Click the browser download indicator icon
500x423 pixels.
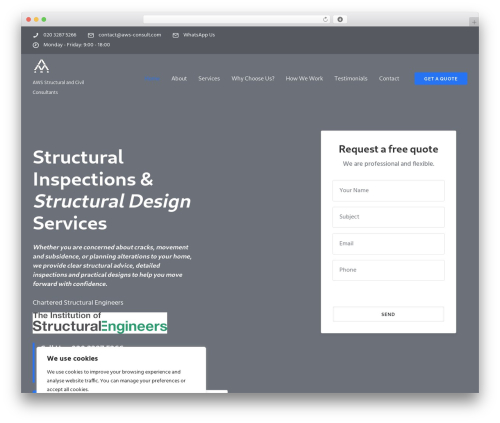[340, 19]
